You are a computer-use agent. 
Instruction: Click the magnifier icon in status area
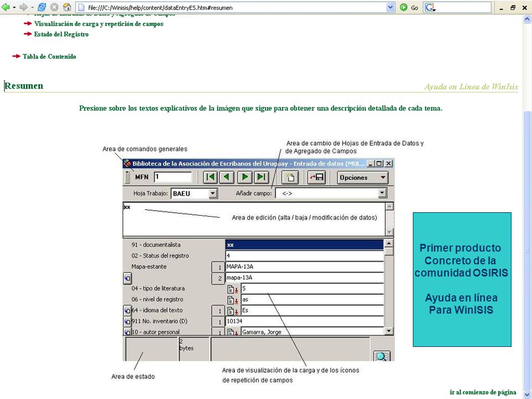[x=382, y=356]
